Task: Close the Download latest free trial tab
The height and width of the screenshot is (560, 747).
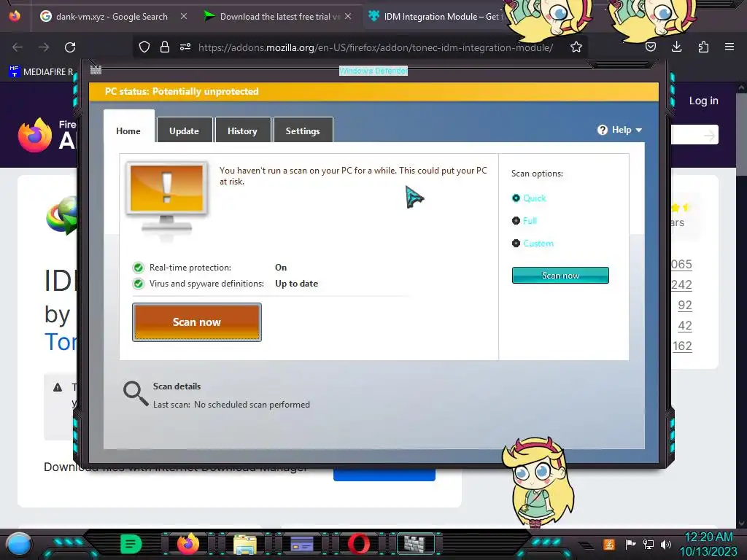Action: [348, 16]
